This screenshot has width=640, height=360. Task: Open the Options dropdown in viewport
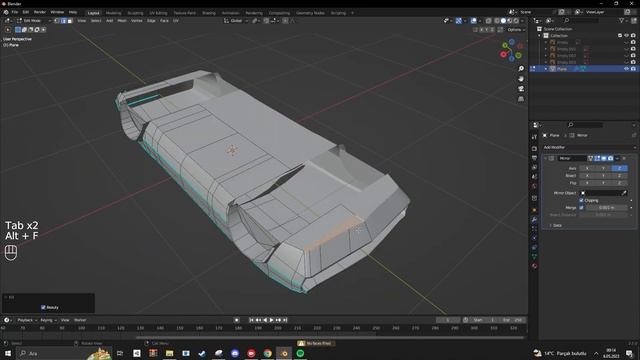(x=516, y=30)
